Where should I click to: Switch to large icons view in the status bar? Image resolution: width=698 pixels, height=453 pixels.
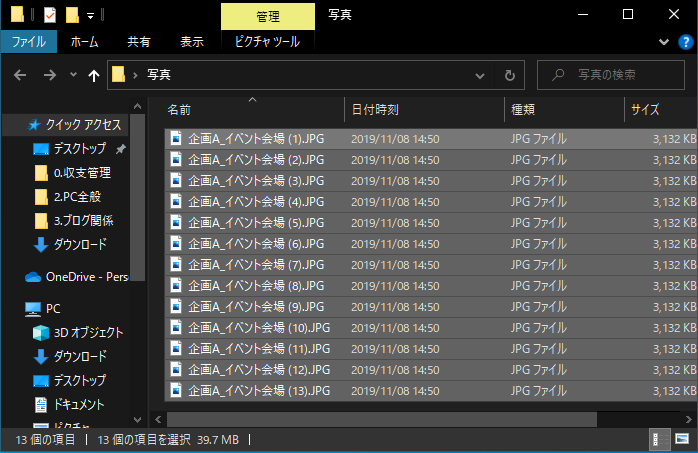tap(681, 439)
